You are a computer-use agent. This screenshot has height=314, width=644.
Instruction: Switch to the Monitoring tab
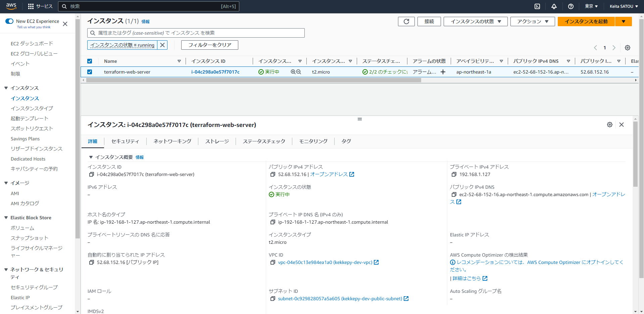pos(313,141)
